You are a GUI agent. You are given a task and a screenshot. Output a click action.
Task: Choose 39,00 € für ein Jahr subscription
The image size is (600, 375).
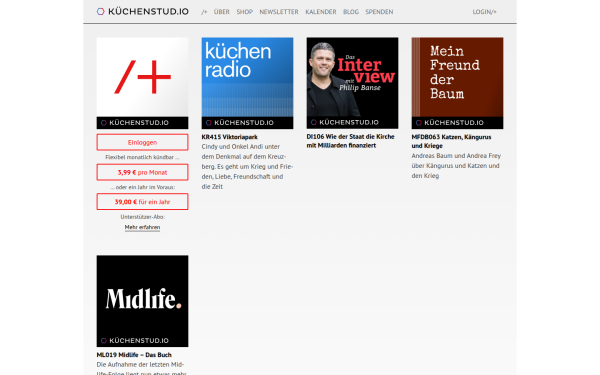[x=142, y=202]
